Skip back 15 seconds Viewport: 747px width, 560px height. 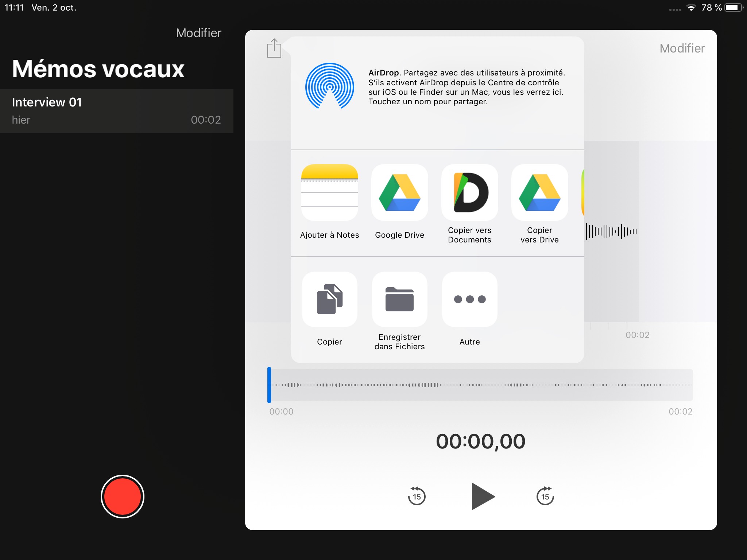click(417, 496)
